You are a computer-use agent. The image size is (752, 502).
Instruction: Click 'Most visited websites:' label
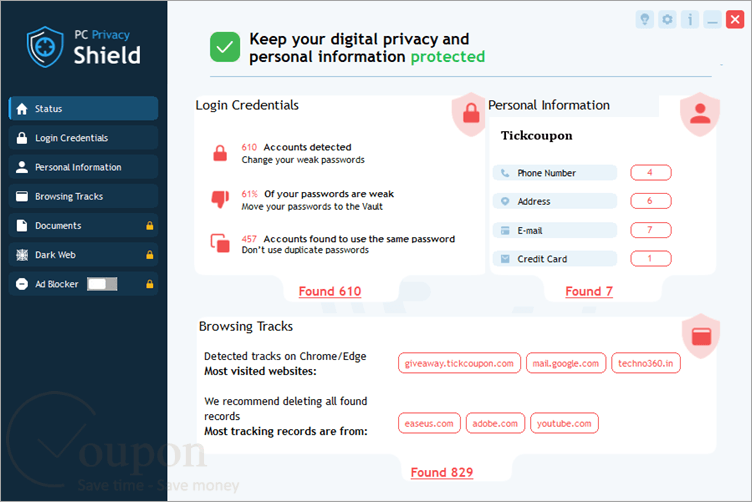click(x=260, y=371)
